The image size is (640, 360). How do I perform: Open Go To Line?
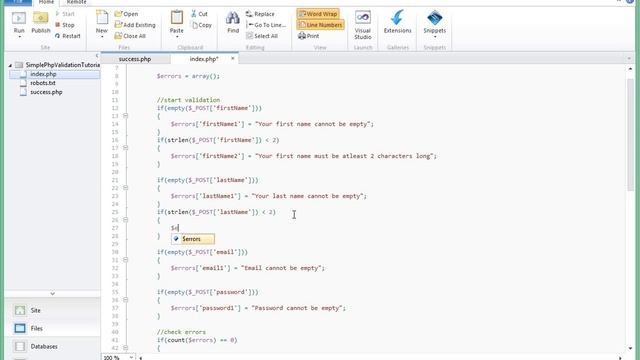(x=266, y=25)
